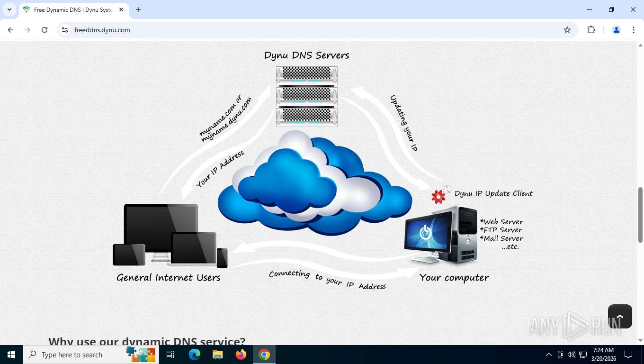Viewport: 644px width, 364px height.
Task: Click the General Internet Users devices image
Action: 170,236
